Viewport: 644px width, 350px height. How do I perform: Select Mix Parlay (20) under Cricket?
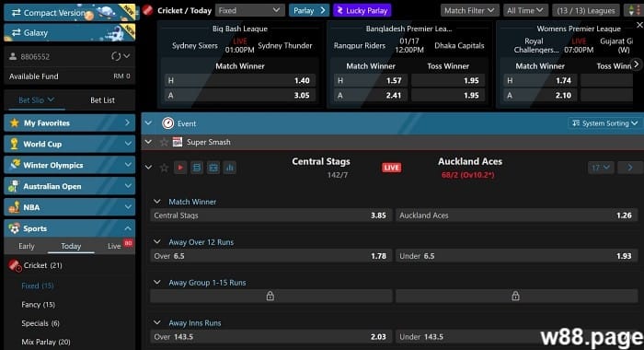click(46, 342)
